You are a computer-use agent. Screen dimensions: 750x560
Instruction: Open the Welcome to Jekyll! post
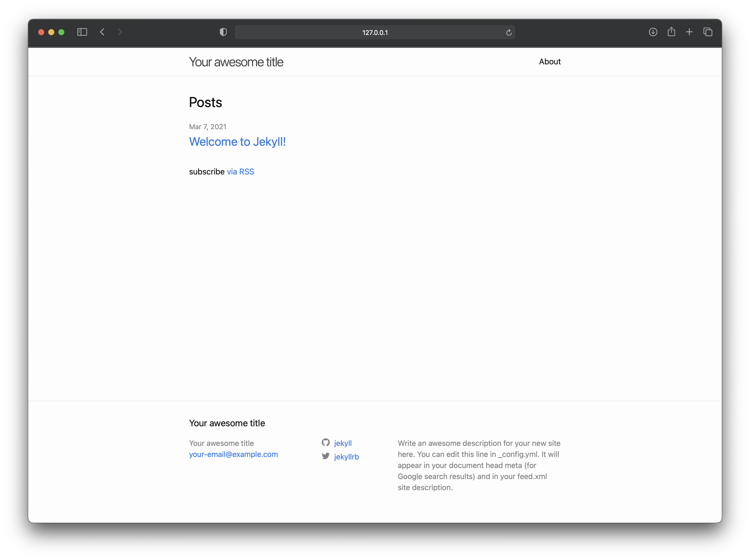pos(237,142)
